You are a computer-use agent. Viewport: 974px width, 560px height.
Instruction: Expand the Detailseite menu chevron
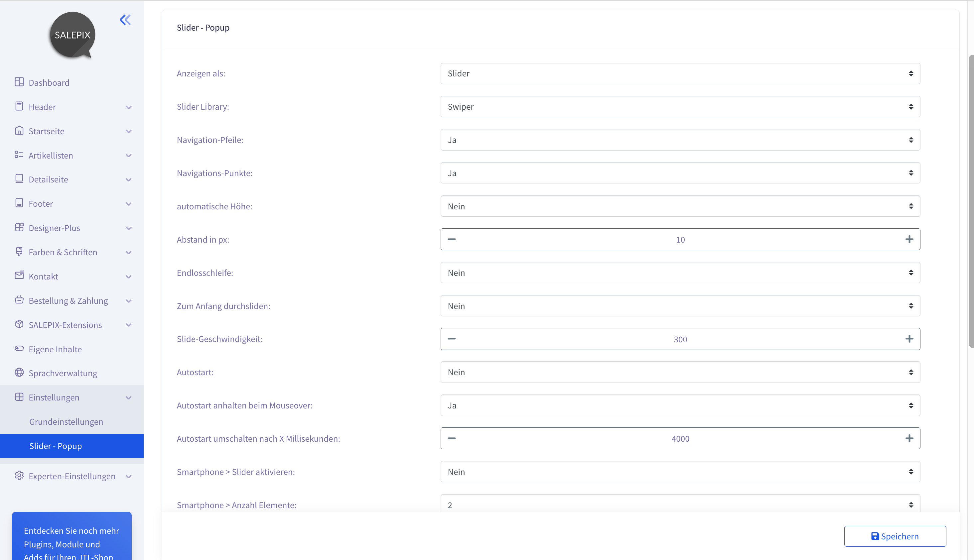pyautogui.click(x=129, y=180)
